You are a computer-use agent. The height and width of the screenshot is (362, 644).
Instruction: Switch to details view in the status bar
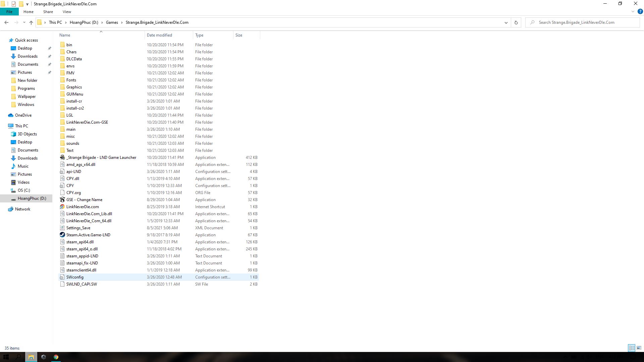click(x=632, y=348)
